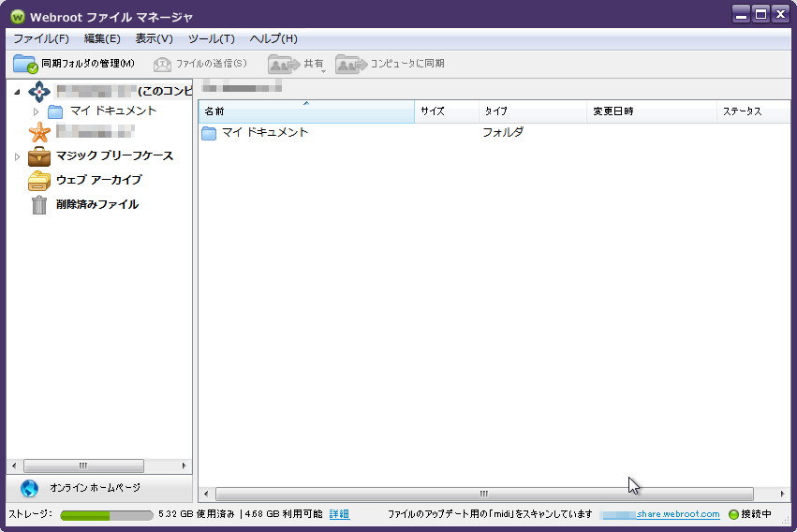
Task: Click the 5.32 GB 使用済み storage text
Action: (196, 514)
